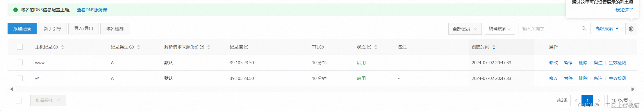Open the column settings gear icon
The image size is (644, 111).
point(631,29)
